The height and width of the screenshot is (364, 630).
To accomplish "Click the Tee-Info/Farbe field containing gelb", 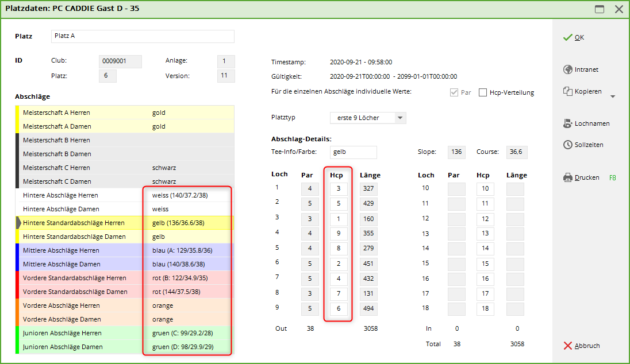I will [354, 152].
